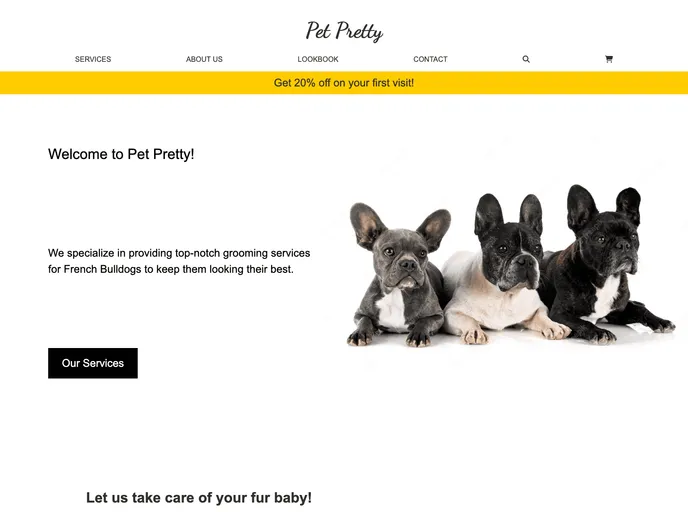Open the shopping cart icon
The width and height of the screenshot is (688, 512).
click(x=609, y=59)
